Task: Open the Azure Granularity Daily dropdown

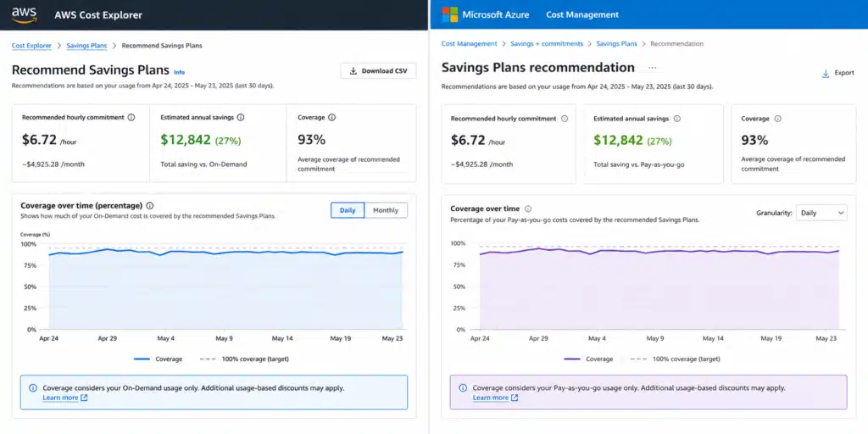Action: tap(821, 213)
